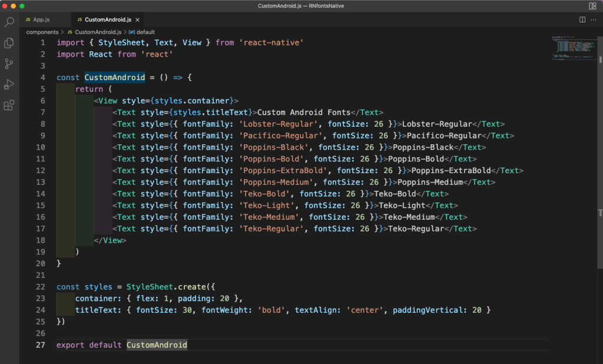Click the CustomAndroid identifier on line 27
Image resolution: width=603 pixels, height=364 pixels.
157,345
